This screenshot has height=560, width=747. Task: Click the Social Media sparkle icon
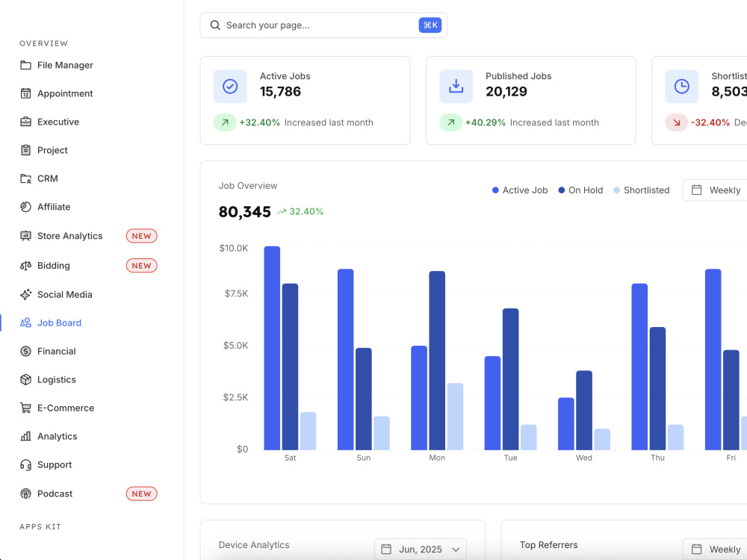coord(25,294)
